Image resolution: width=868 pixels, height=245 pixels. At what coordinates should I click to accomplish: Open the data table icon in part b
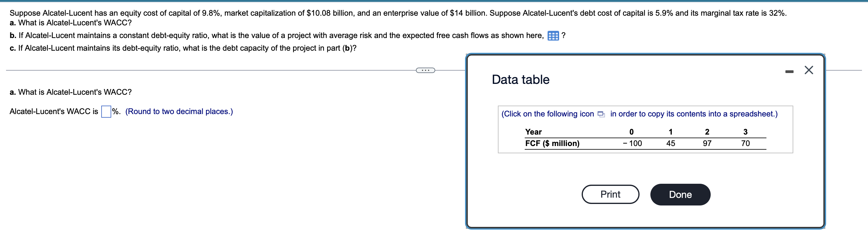coord(553,36)
